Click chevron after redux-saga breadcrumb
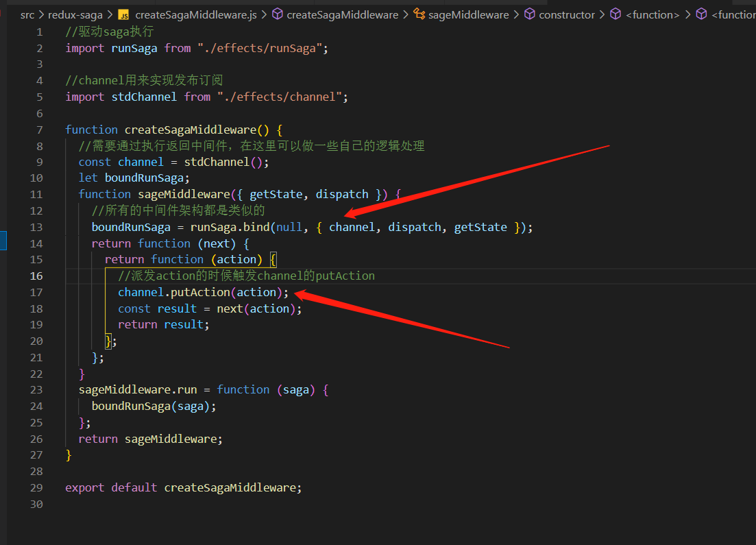 point(110,15)
